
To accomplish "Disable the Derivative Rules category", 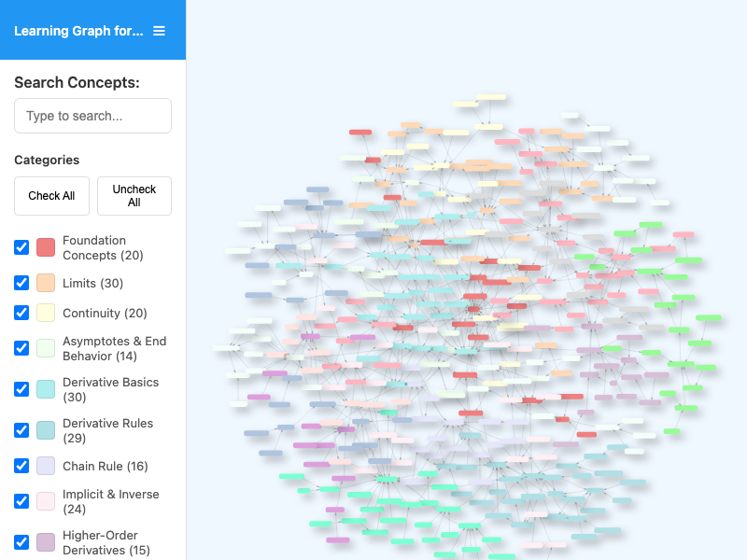I will click(21, 430).
